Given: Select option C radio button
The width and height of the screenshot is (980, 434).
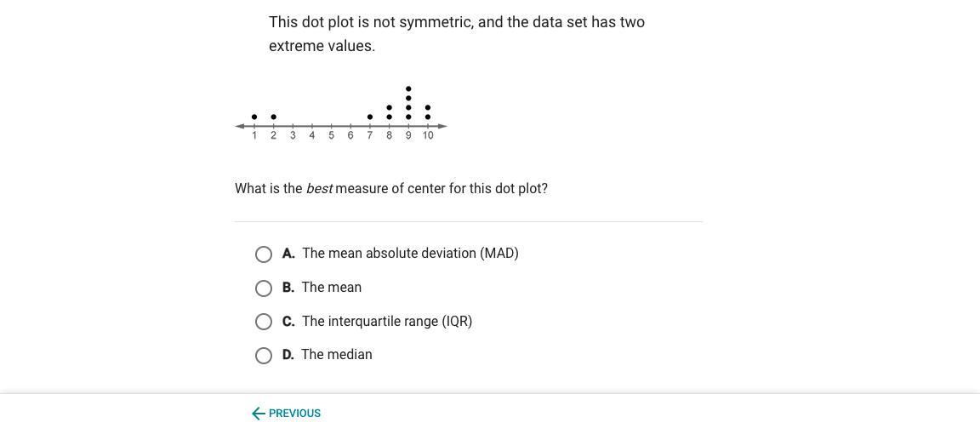Looking at the screenshot, I should 264,322.
